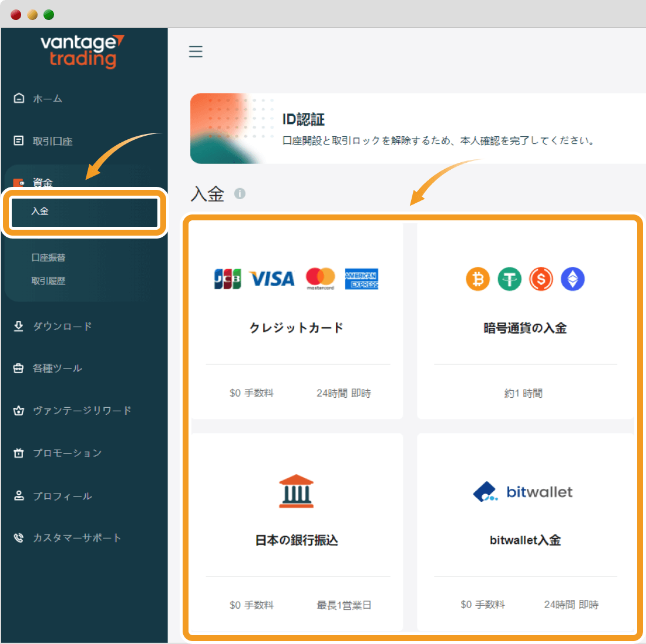Click 24時間 即時 on the credit card tile

[x=344, y=393]
